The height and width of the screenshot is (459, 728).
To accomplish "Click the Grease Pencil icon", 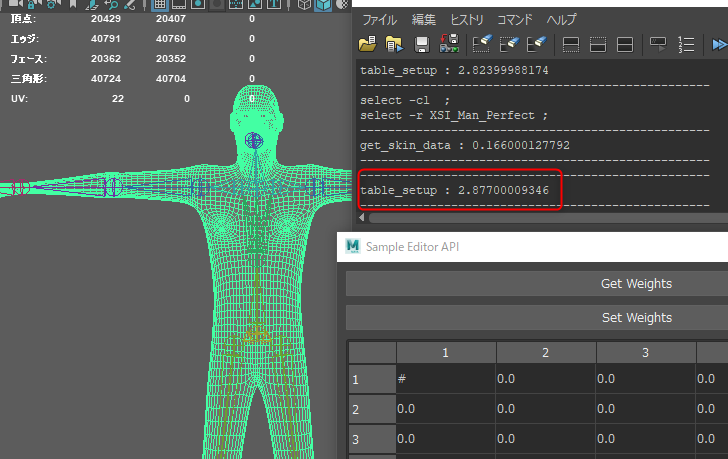I will pyautogui.click(x=130, y=4).
